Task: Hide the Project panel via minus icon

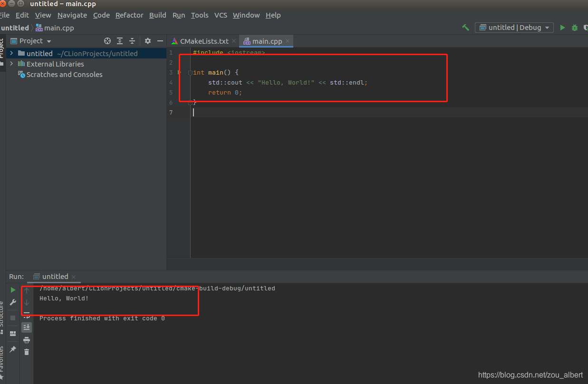Action: coord(160,41)
